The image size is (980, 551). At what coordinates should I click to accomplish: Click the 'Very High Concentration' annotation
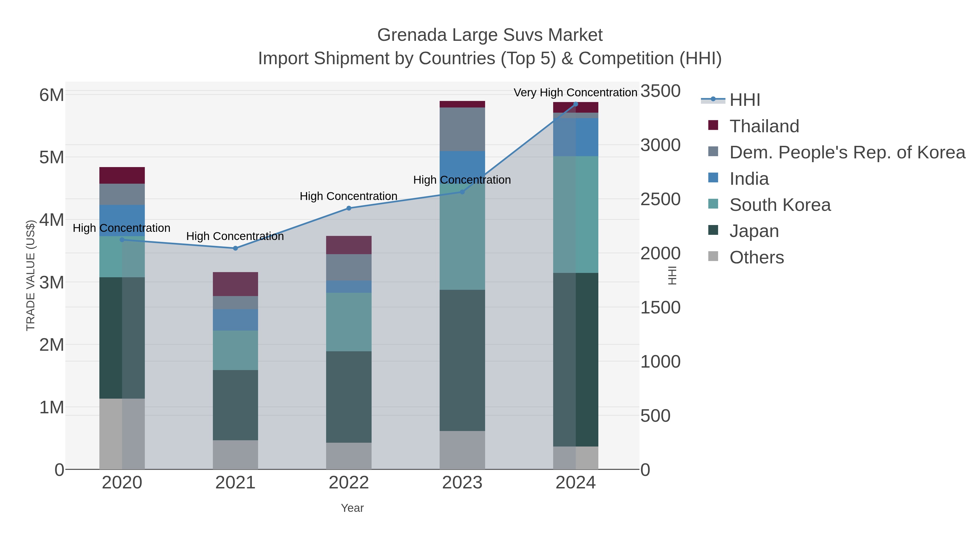(x=575, y=93)
